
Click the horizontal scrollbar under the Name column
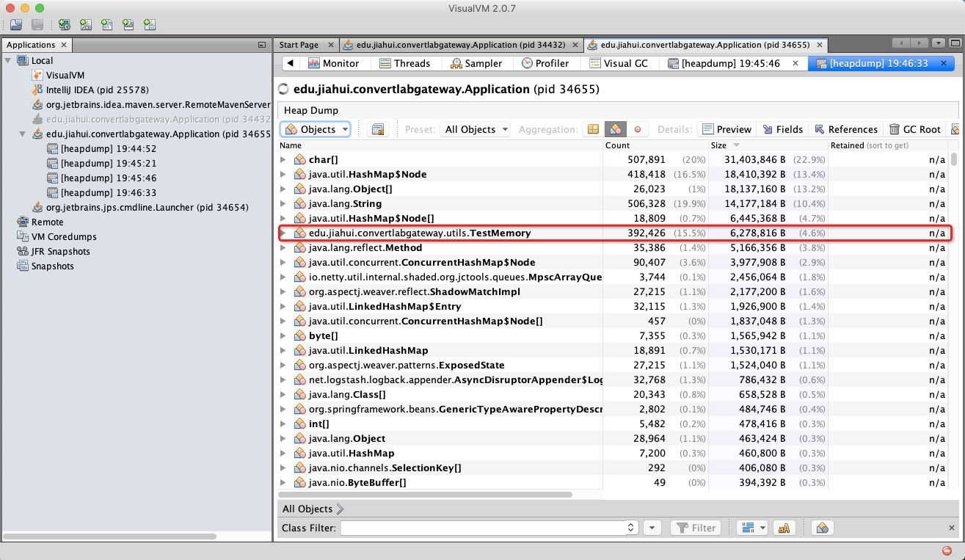(x=426, y=495)
